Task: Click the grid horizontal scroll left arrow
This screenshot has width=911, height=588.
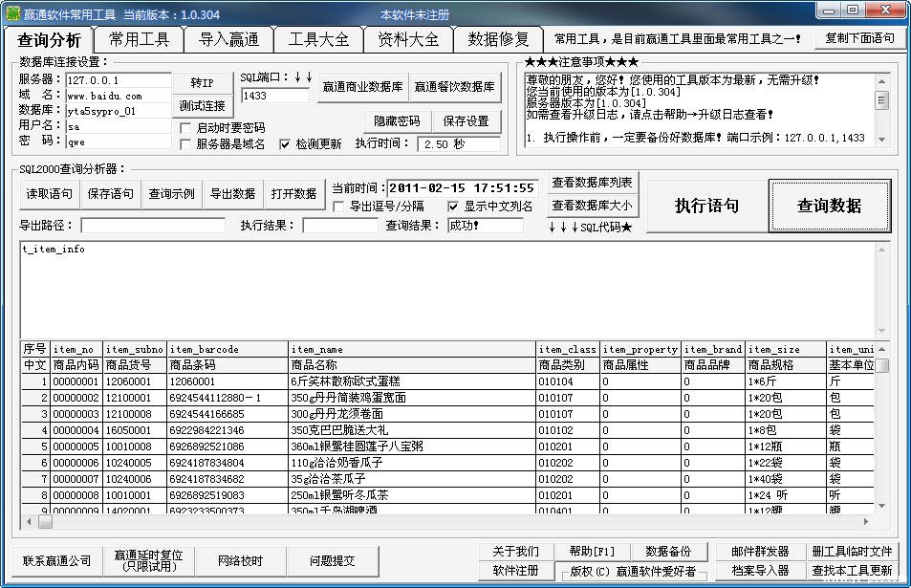Action: pyautogui.click(x=29, y=522)
